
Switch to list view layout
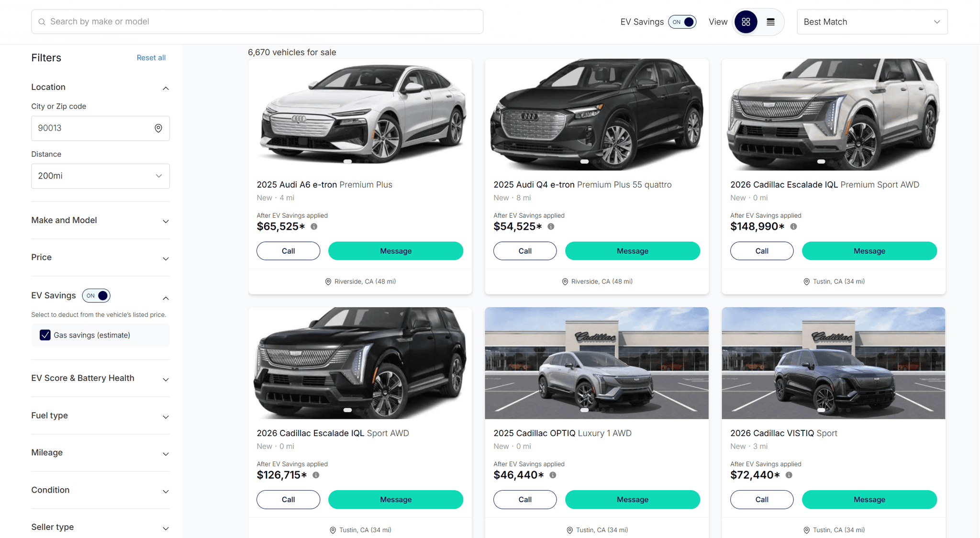[770, 22]
